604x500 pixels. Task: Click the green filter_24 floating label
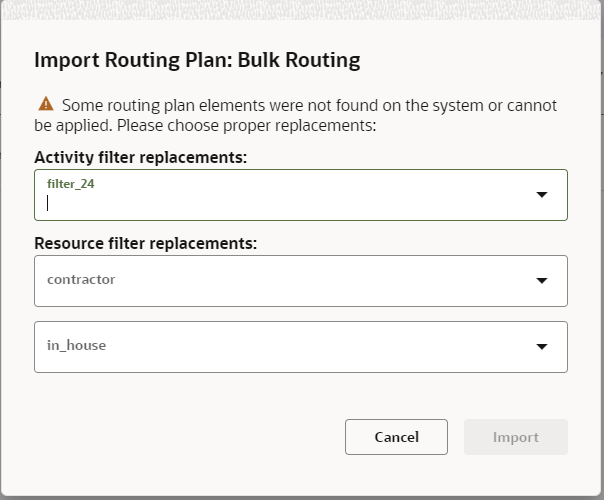pos(71,184)
